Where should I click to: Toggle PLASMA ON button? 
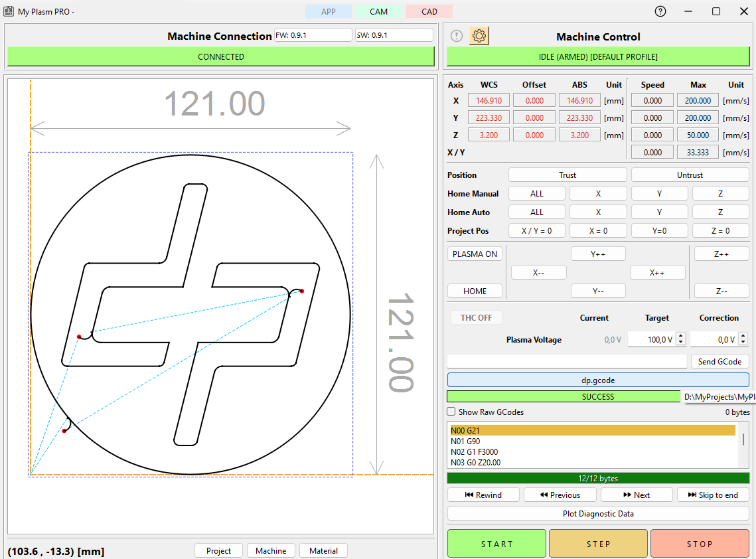point(475,254)
